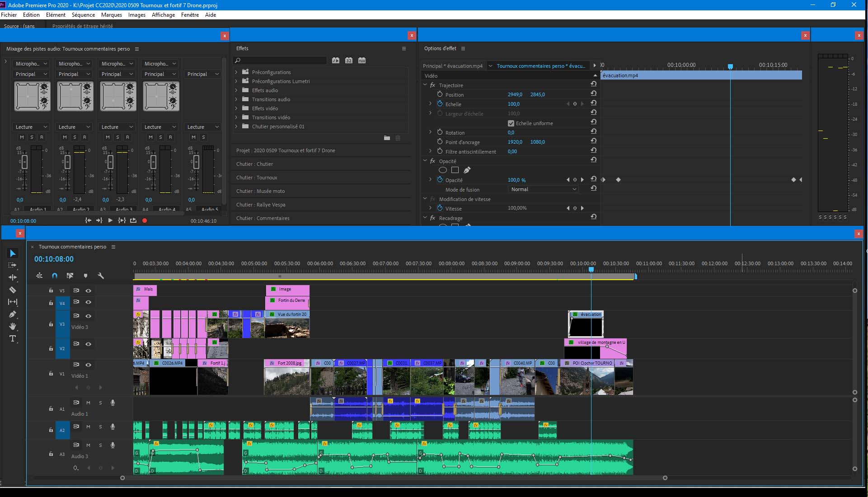Click the timeline timecode 00:10:08:00
The width and height of the screenshot is (868, 497).
point(54,259)
